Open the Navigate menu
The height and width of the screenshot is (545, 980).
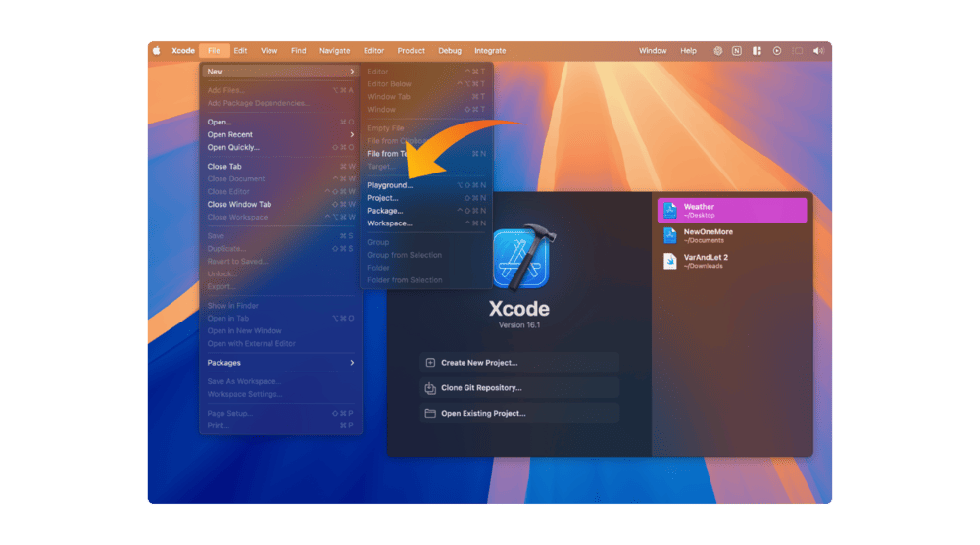pyautogui.click(x=335, y=51)
